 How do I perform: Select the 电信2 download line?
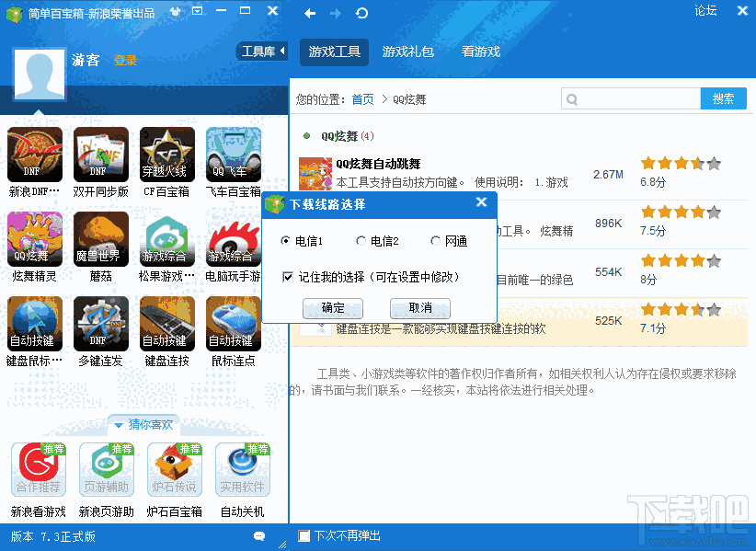362,241
